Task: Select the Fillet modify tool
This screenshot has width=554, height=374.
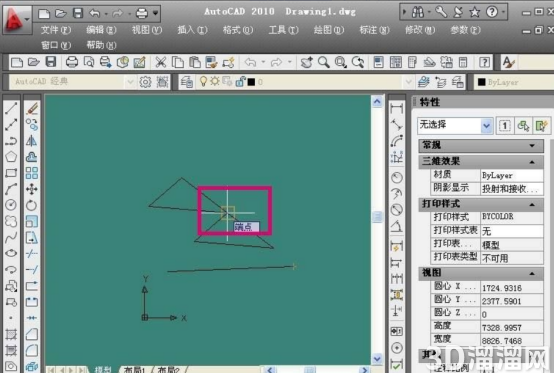Action: point(32,350)
